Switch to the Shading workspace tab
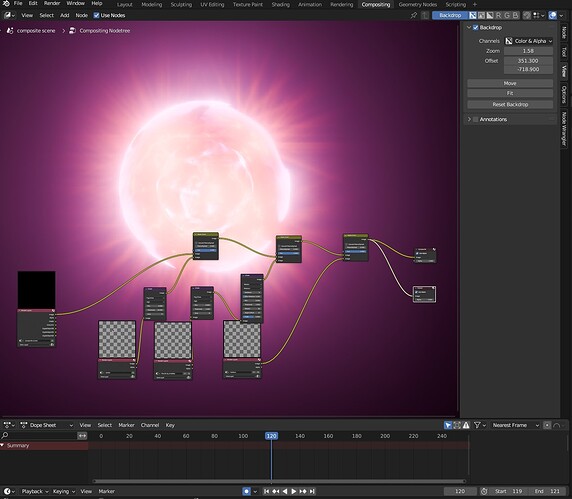 coord(281,4)
